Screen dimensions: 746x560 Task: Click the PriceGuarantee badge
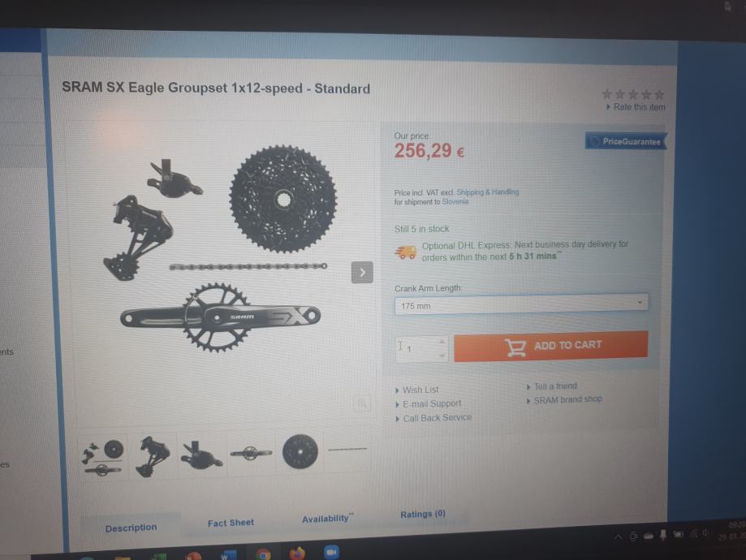click(x=626, y=141)
